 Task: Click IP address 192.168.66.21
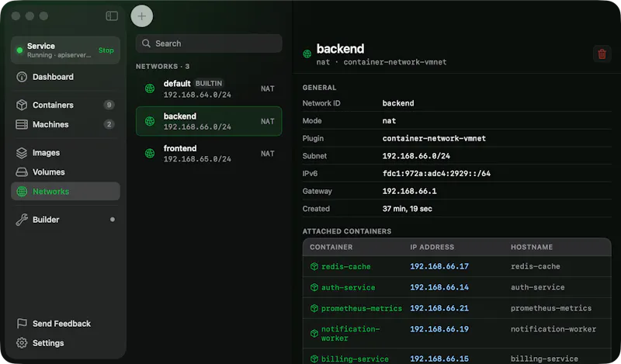coord(439,308)
